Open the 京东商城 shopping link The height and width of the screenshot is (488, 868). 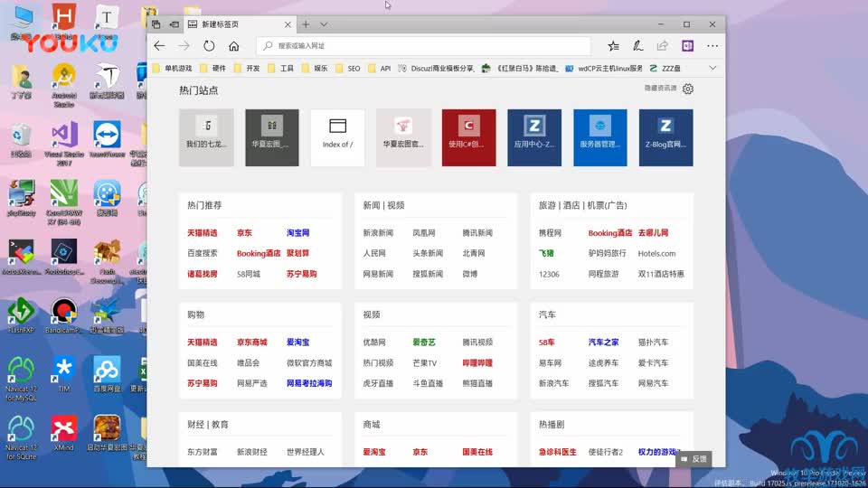(x=252, y=343)
